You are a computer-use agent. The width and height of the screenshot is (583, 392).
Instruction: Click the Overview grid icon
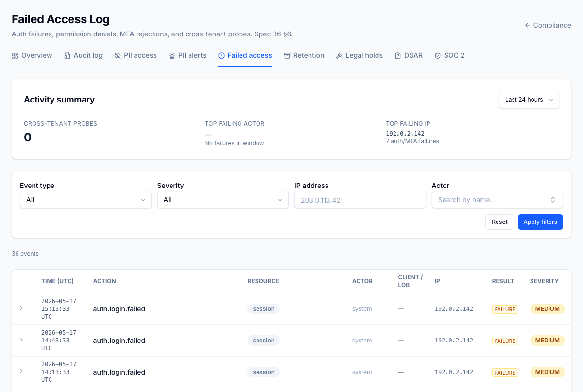pyautogui.click(x=15, y=56)
